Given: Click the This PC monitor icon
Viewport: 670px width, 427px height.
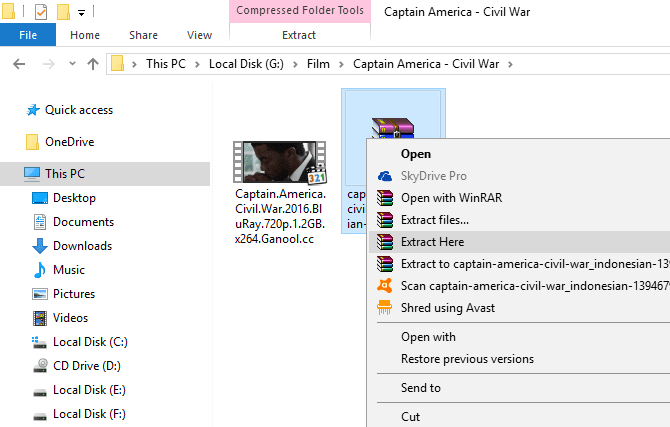Looking at the screenshot, I should tap(32, 174).
